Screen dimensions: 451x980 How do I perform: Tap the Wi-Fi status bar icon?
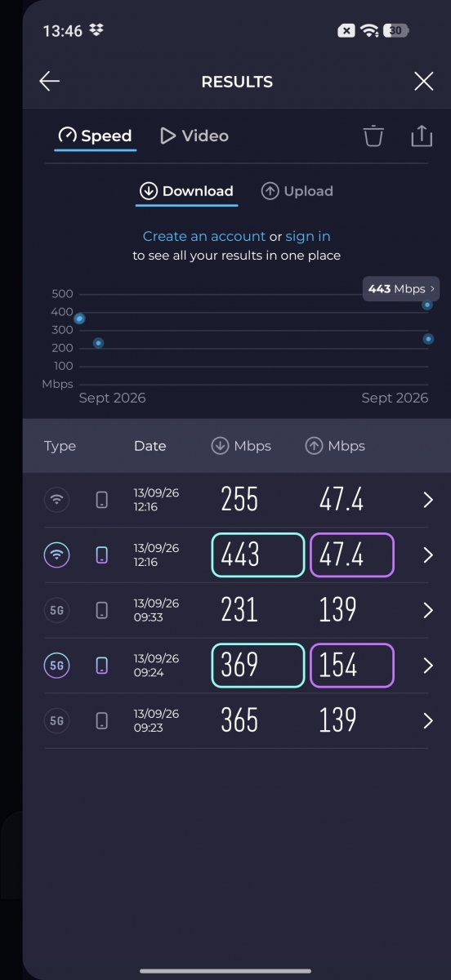click(x=370, y=30)
